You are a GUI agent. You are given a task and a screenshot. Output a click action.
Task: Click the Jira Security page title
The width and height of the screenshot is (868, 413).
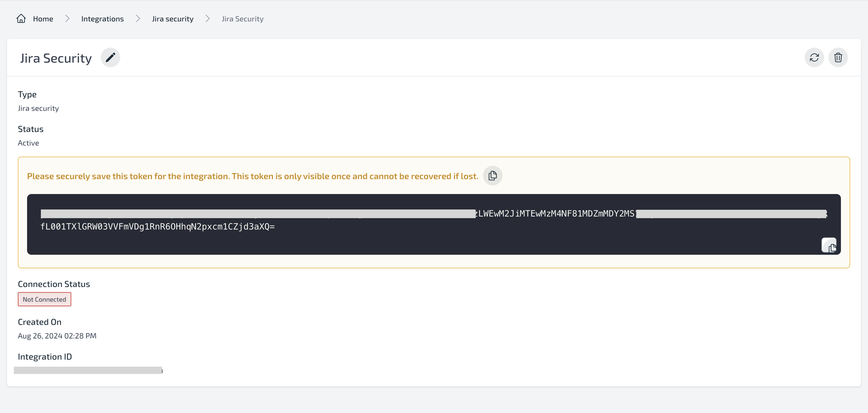56,58
